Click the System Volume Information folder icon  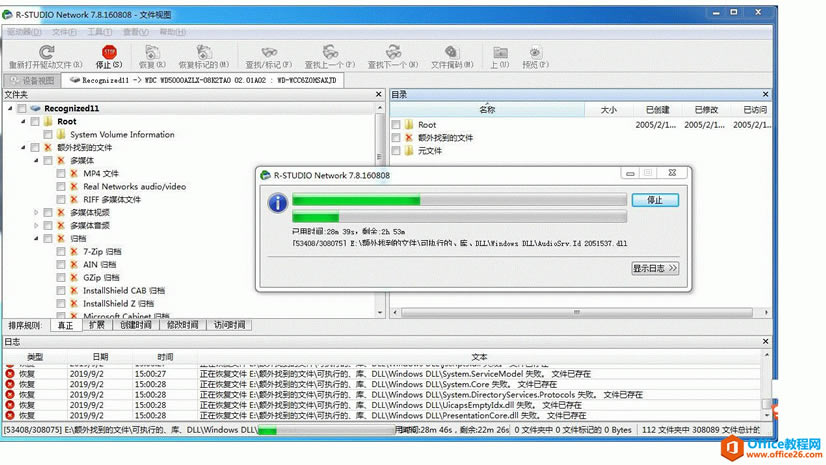pyautogui.click(x=61, y=135)
